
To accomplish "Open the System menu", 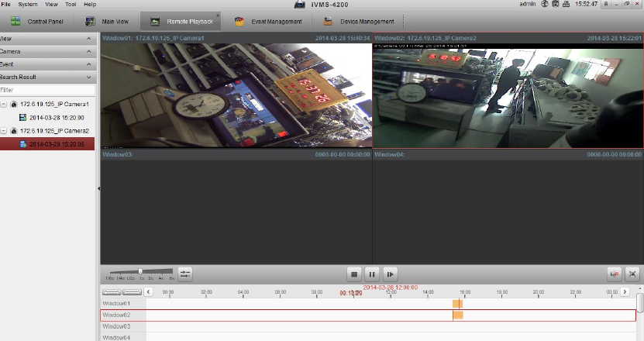I will 27,5.
